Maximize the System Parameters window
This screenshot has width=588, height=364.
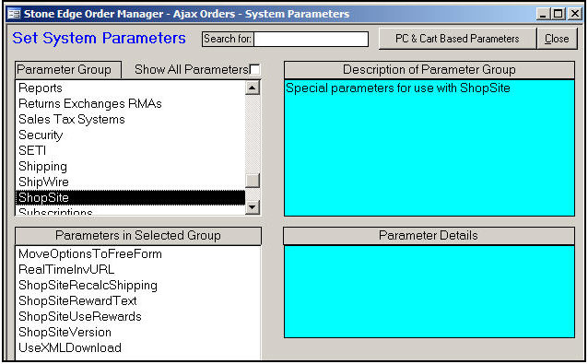click(x=558, y=14)
